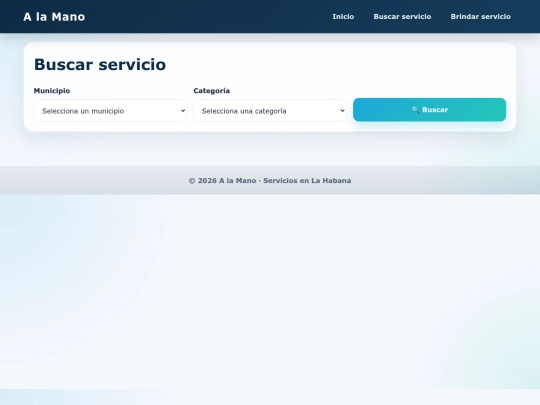Open the Municipio dropdown

tap(110, 111)
